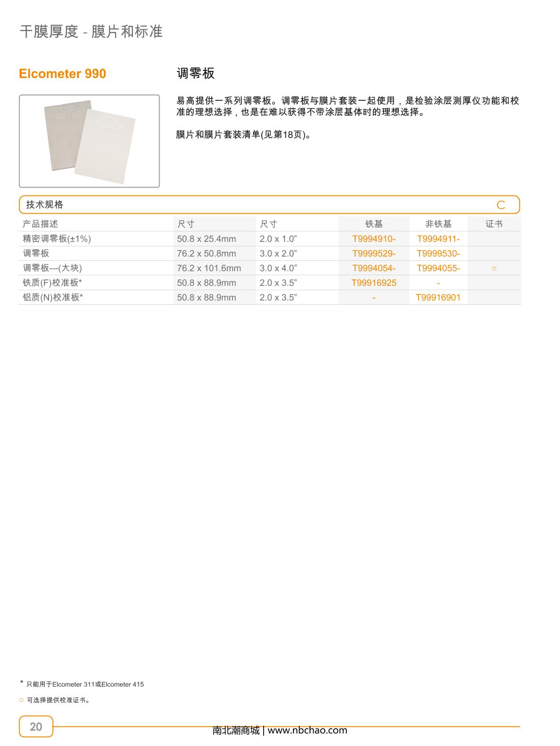560x746 pixels.
Task: Select the 精密调零板(±1%) row description
Action: click(x=57, y=239)
